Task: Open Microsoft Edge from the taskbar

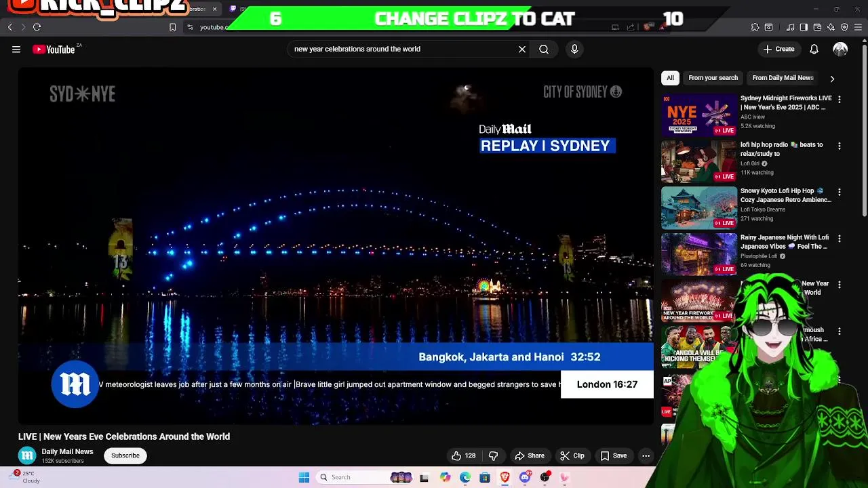Action: [465, 477]
